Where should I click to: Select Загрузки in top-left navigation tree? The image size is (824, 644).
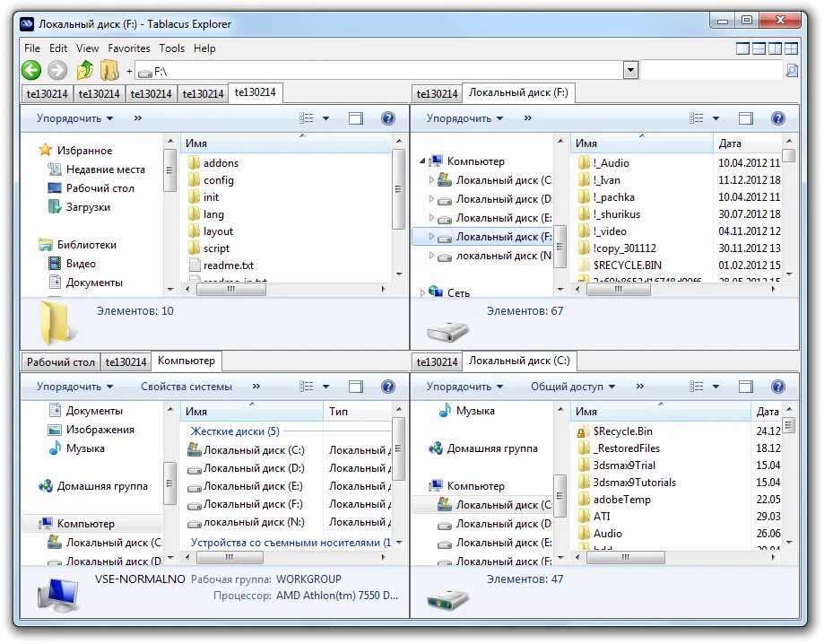click(x=88, y=207)
